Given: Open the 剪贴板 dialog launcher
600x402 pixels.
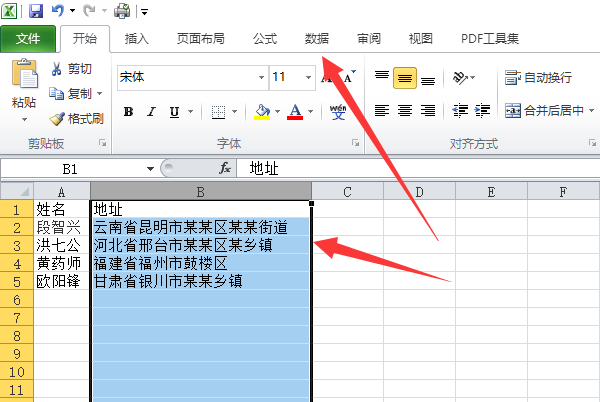Looking at the screenshot, I should (x=103, y=143).
